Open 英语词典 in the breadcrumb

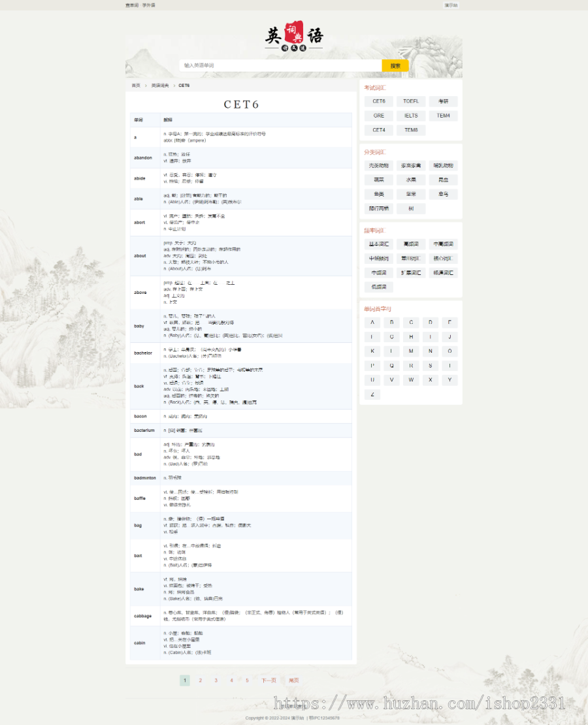coord(160,86)
